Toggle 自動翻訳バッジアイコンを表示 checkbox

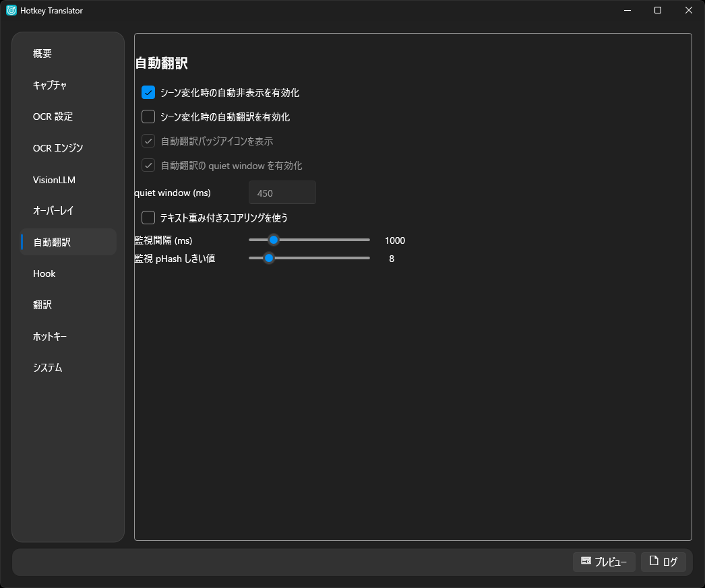(x=148, y=141)
